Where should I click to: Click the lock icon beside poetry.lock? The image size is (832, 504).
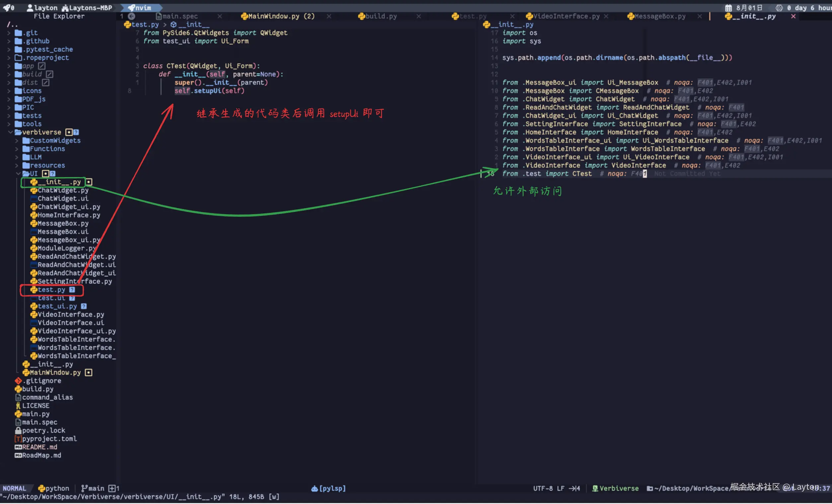tap(18, 431)
